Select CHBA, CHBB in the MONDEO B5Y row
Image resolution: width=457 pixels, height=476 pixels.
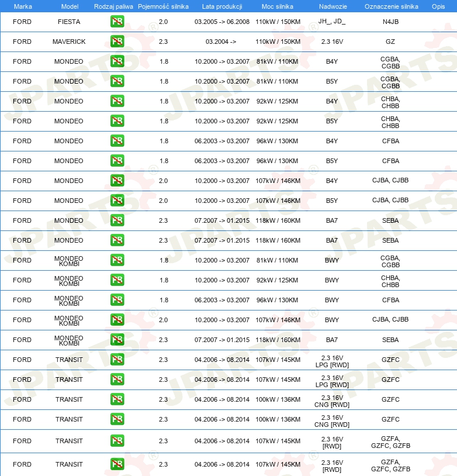pyautogui.click(x=390, y=122)
